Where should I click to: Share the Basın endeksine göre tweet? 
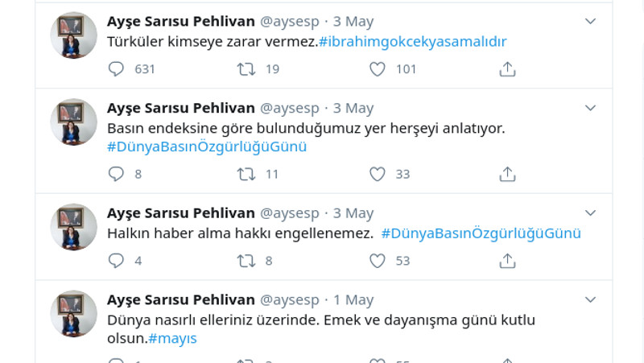(507, 174)
